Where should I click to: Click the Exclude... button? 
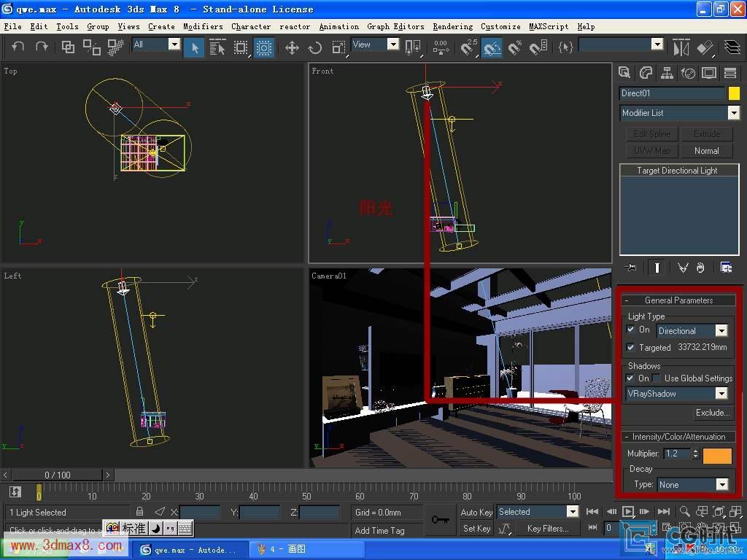click(x=712, y=413)
